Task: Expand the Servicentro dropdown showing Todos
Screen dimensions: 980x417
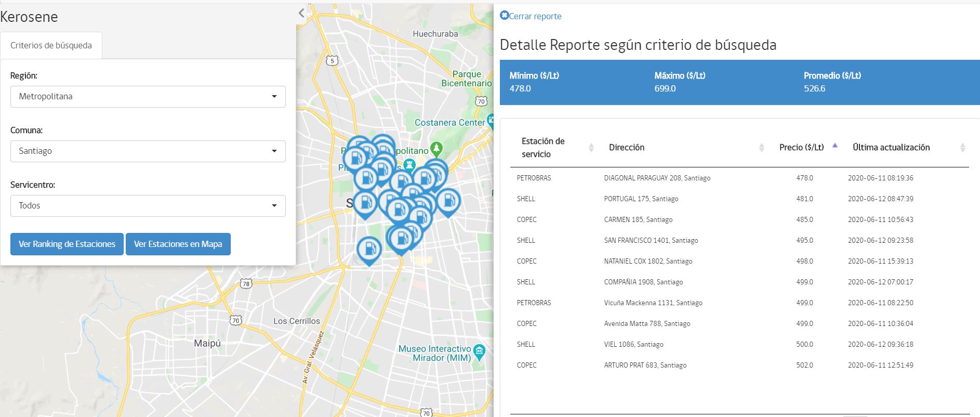Action: pyautogui.click(x=148, y=206)
